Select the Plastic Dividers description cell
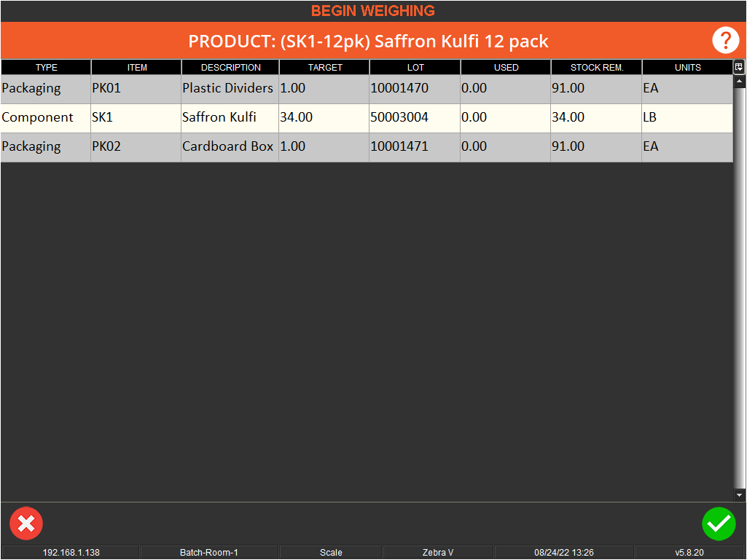The width and height of the screenshot is (747, 560). click(230, 89)
